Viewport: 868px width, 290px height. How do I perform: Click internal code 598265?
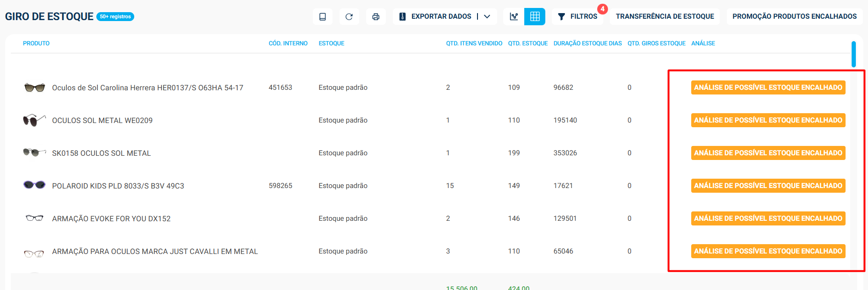pos(281,186)
